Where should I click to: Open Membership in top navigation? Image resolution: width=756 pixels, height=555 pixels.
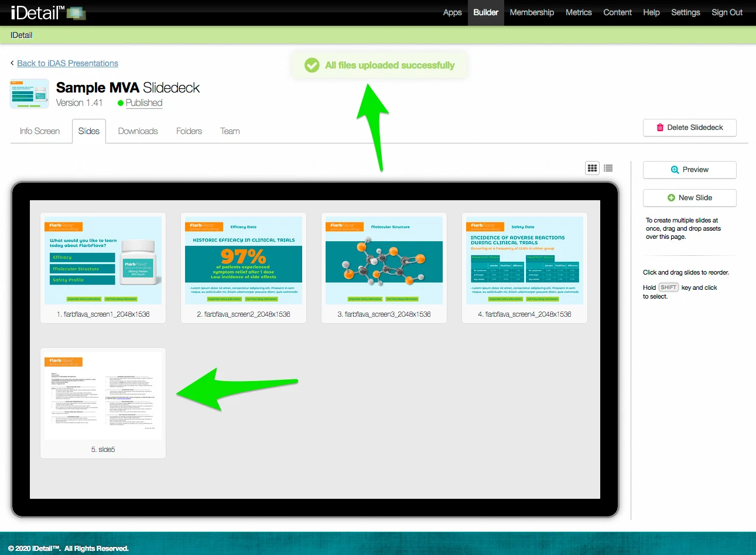pos(532,12)
